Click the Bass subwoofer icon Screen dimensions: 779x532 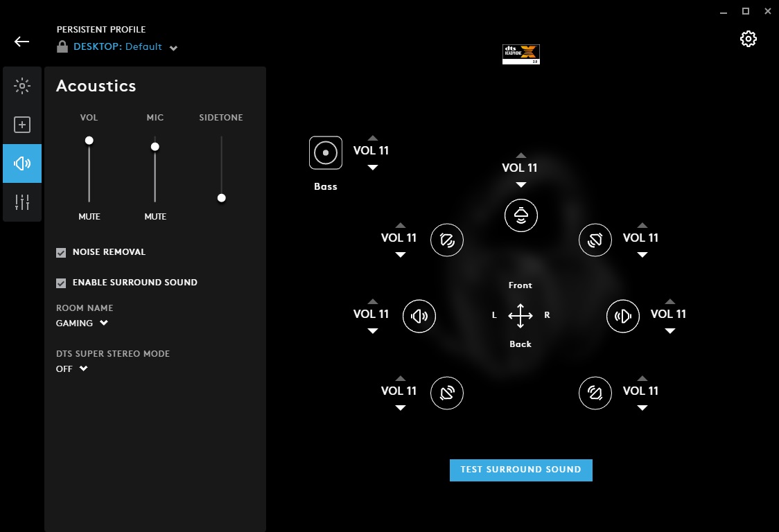click(326, 153)
